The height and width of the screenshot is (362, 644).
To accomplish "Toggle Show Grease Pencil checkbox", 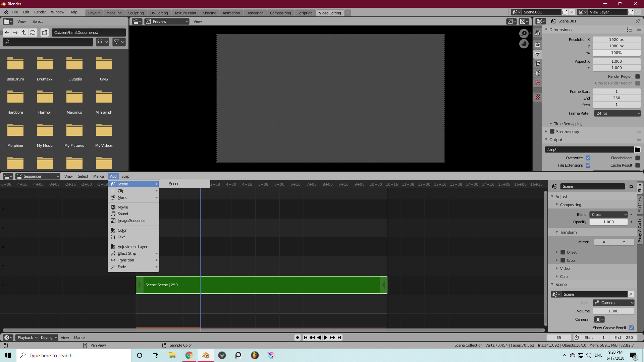I will point(631,328).
